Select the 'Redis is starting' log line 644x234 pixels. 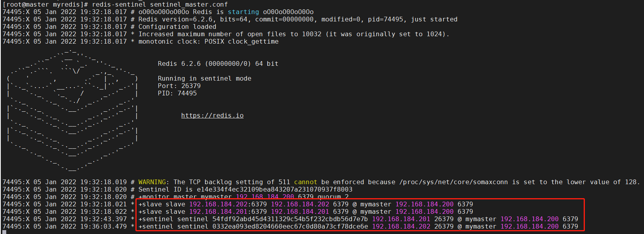coord(158,12)
